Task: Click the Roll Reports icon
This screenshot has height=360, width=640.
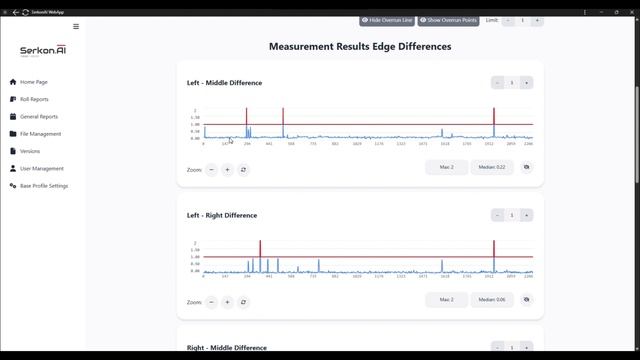Action: click(13, 99)
